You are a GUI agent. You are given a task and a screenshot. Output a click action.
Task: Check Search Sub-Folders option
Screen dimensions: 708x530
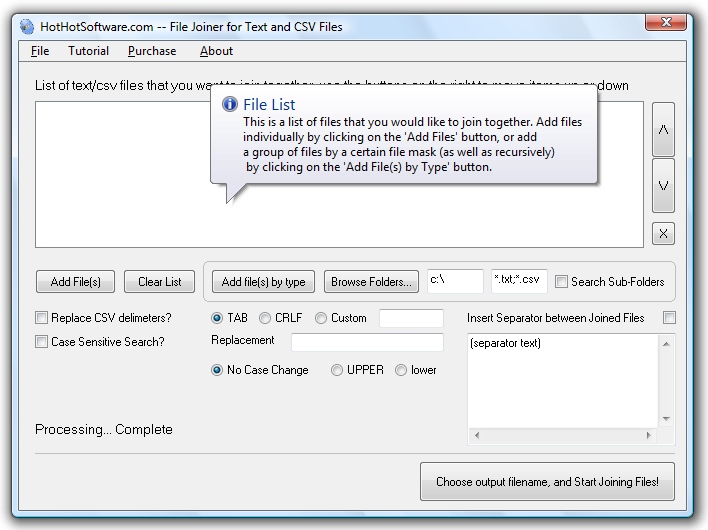[561, 282]
